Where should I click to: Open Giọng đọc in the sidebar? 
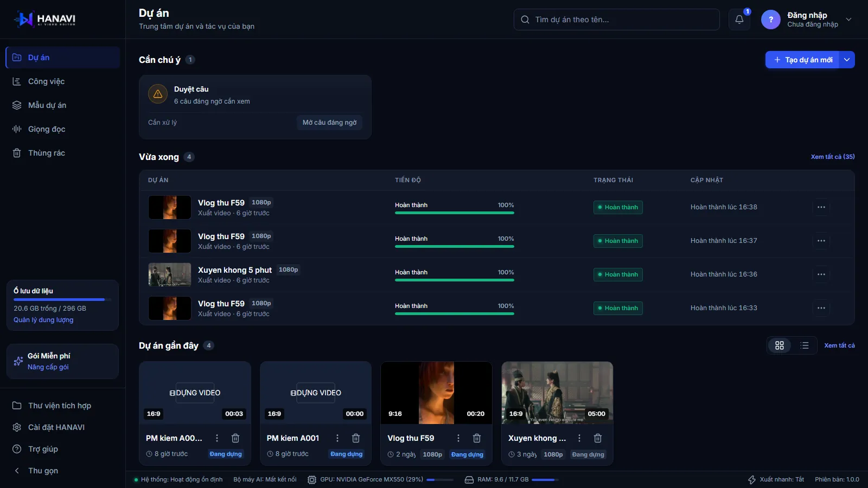(63, 129)
